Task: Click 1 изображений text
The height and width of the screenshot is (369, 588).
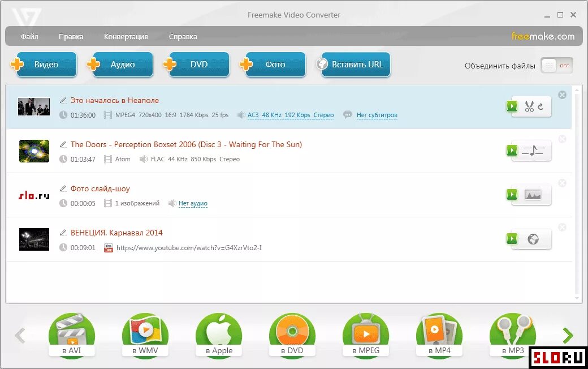Action: (137, 203)
